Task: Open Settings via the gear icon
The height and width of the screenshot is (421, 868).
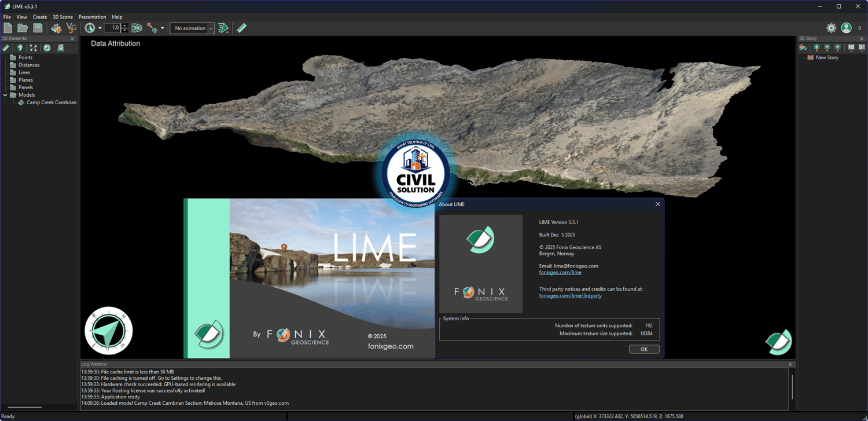Action: tap(831, 28)
